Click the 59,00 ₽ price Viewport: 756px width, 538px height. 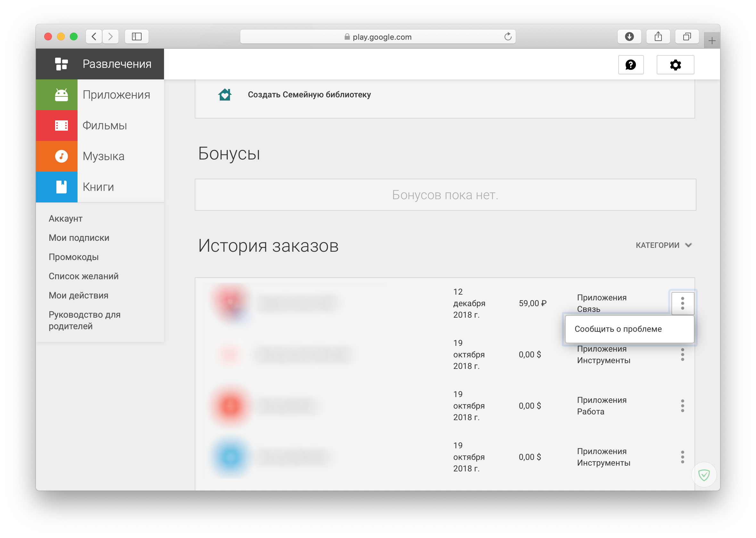pos(533,304)
